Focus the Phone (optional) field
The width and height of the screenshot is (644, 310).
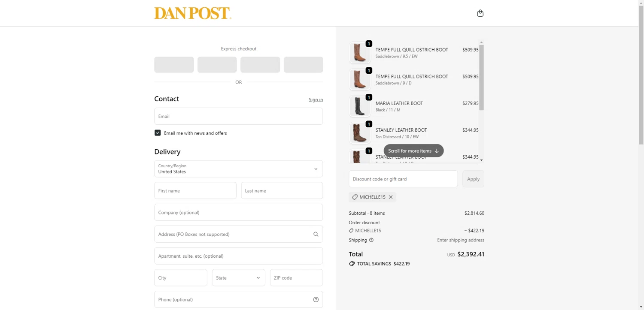click(x=238, y=300)
